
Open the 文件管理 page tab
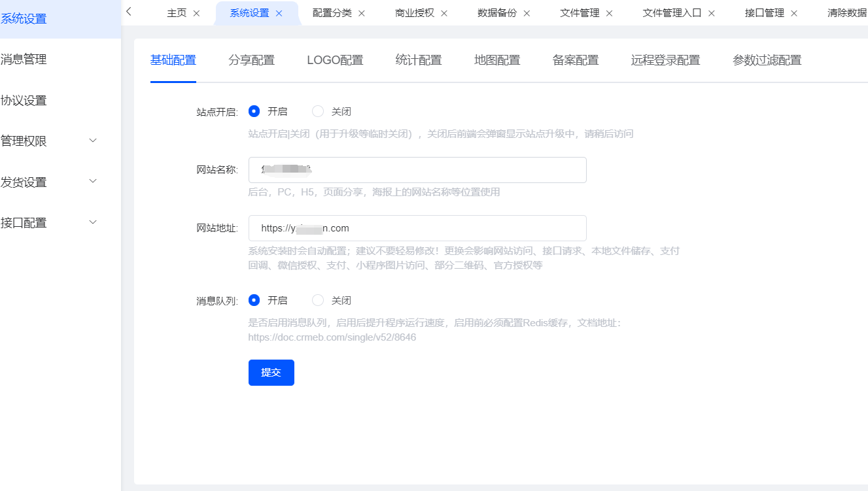coord(580,13)
